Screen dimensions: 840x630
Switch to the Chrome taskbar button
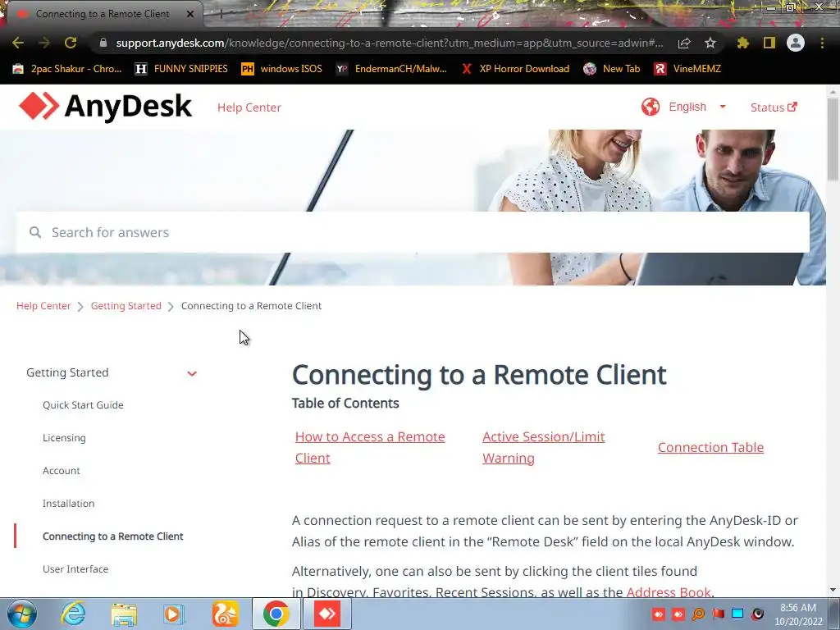coord(276,614)
